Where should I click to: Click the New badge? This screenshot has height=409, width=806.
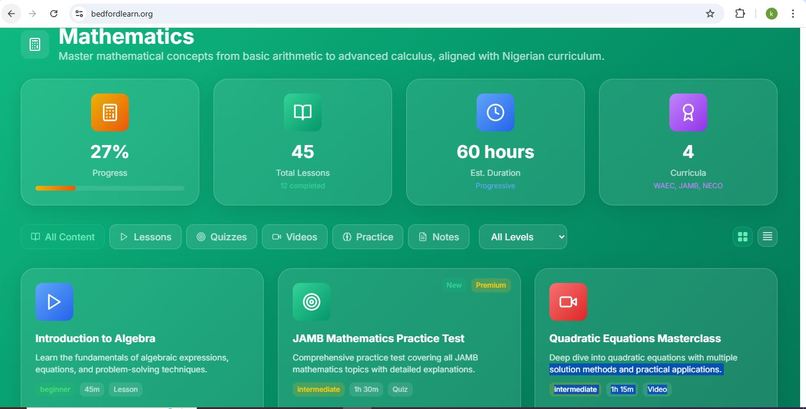click(454, 285)
